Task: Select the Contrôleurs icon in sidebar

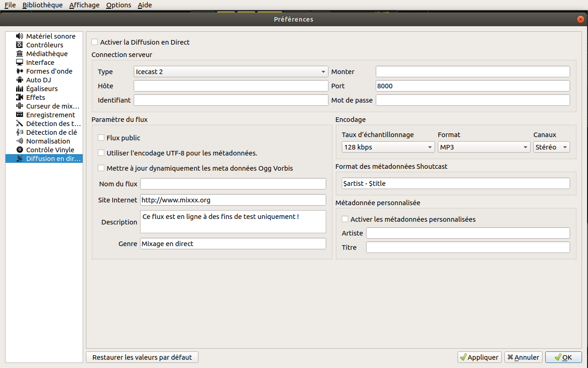Action: (x=19, y=45)
